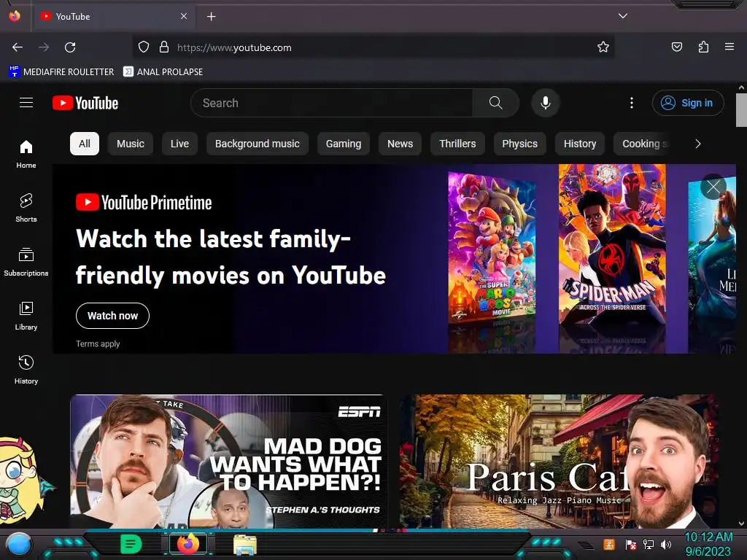
Task: Select the Live category chip
Action: [x=179, y=144]
